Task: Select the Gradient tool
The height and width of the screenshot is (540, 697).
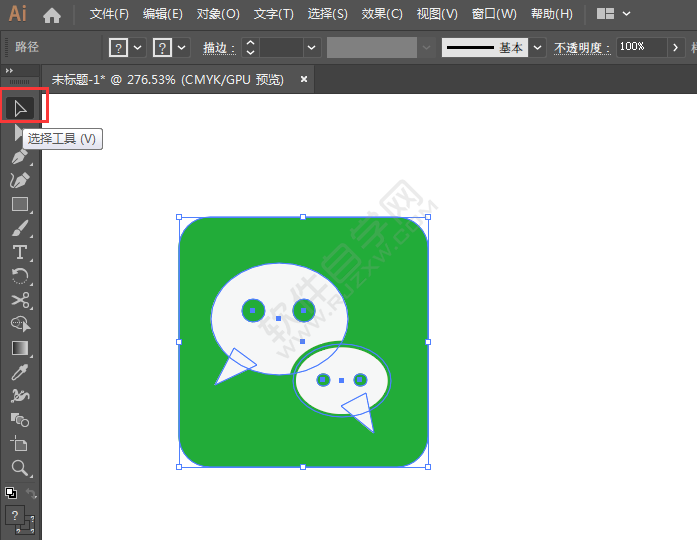Action: tap(20, 348)
